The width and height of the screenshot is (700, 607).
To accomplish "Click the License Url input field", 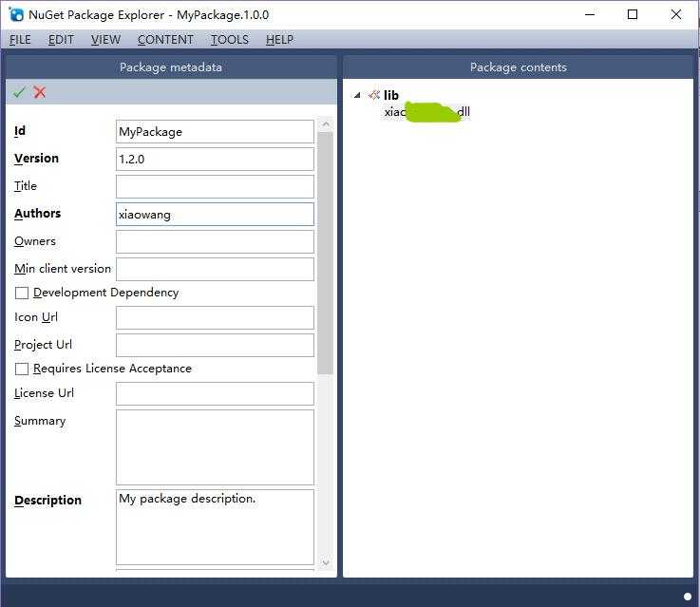I will 215,393.
